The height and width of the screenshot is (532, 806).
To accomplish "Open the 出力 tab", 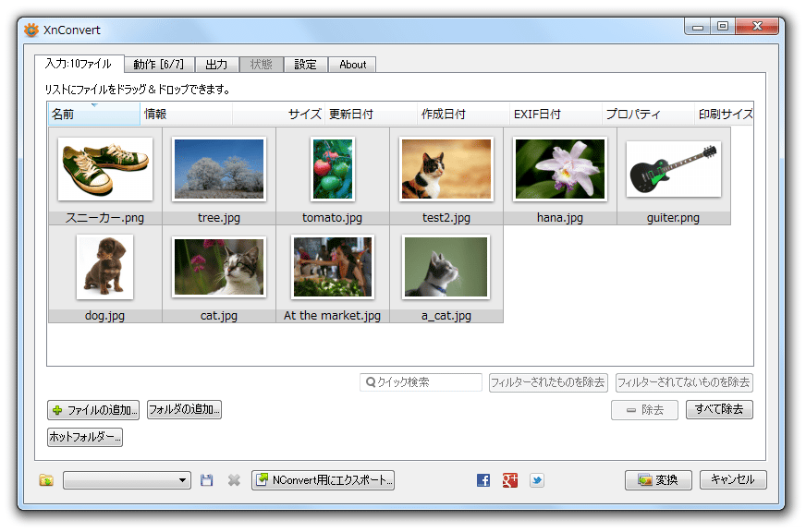I will pyautogui.click(x=216, y=65).
